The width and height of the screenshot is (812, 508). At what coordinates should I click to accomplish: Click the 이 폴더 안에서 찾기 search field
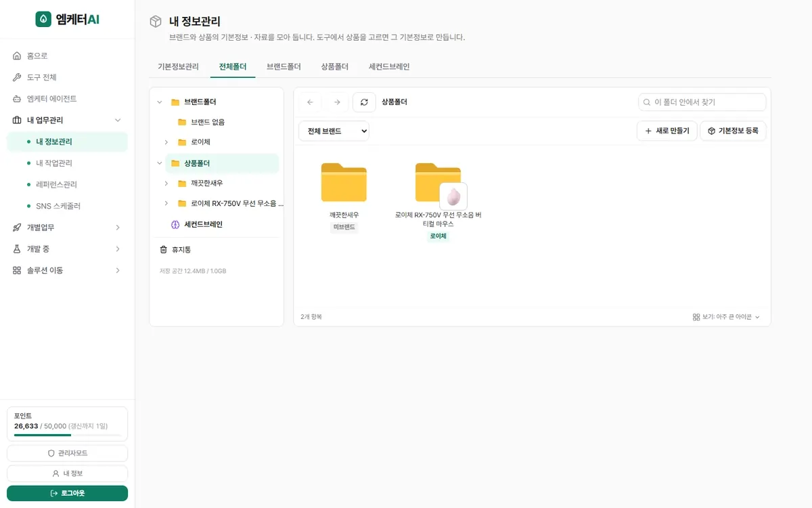tap(702, 102)
